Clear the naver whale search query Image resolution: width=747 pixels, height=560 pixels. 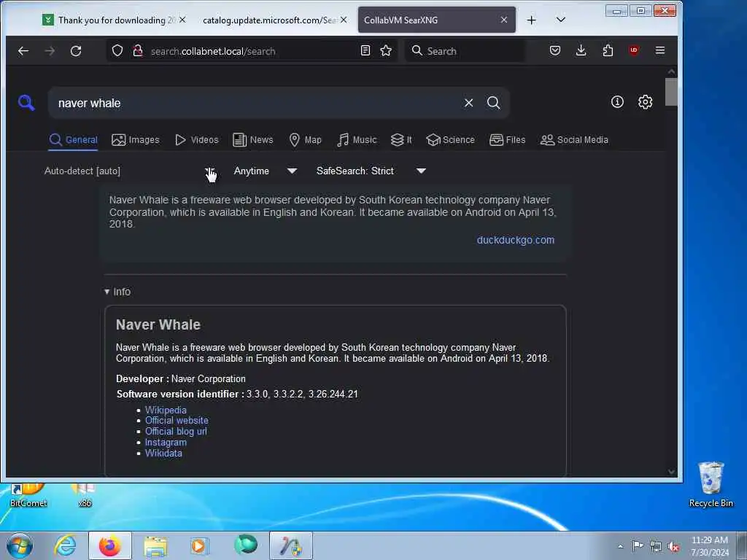pos(469,103)
